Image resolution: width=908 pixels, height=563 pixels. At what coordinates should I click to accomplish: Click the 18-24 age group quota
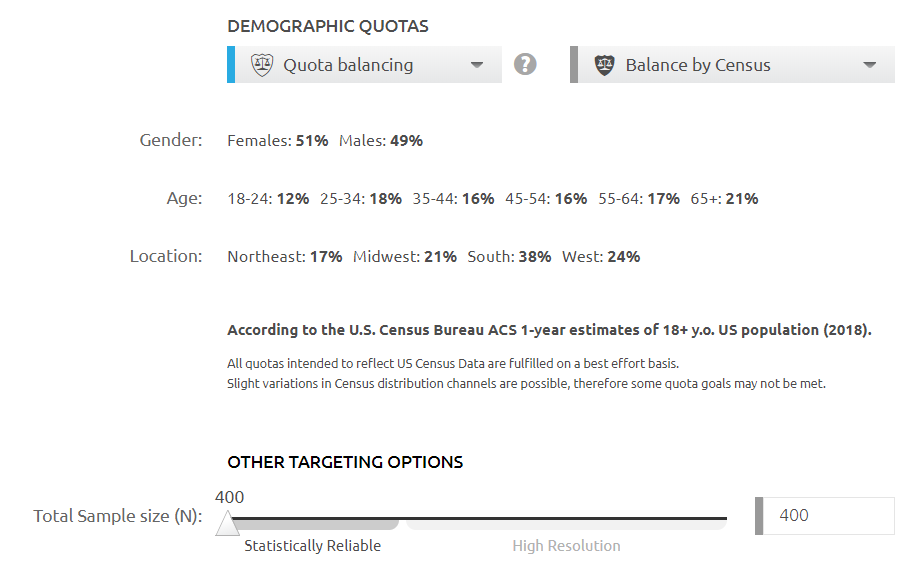point(268,199)
